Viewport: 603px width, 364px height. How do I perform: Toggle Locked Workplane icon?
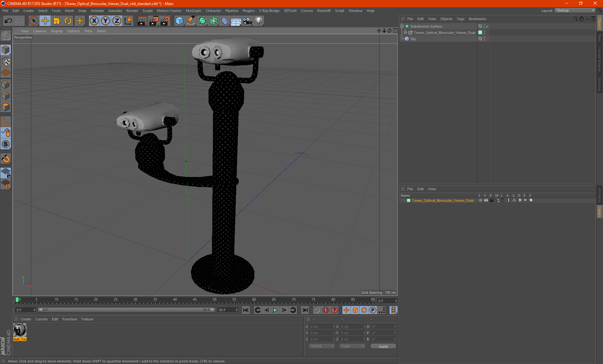(6, 173)
